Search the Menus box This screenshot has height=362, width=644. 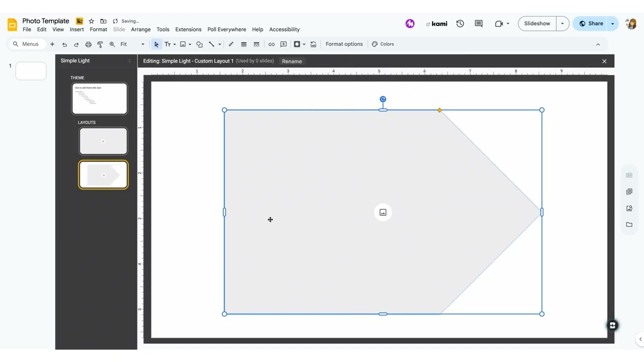[x=26, y=44]
